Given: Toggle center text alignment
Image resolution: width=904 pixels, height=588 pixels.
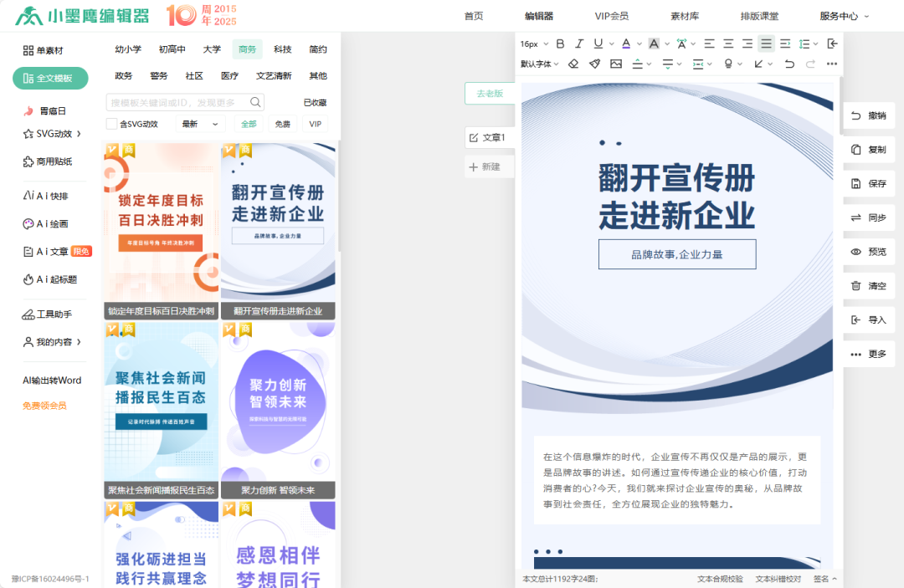Looking at the screenshot, I should click(x=728, y=43).
